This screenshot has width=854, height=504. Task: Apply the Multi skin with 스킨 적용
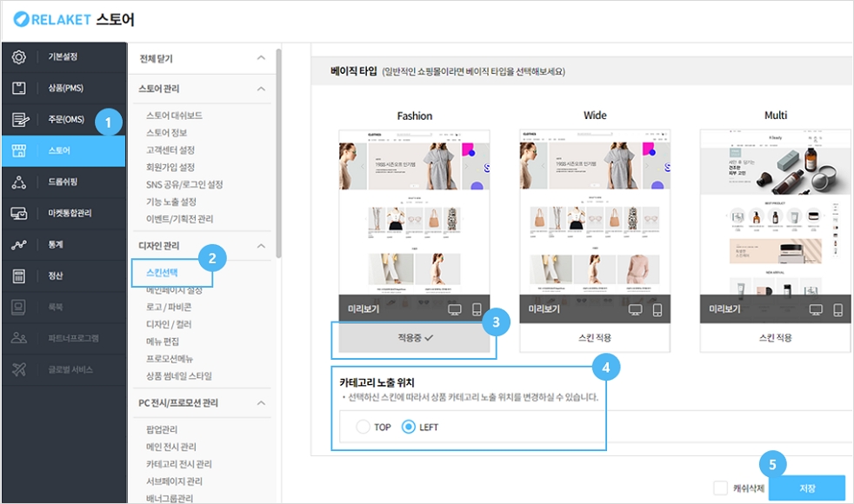(x=775, y=337)
